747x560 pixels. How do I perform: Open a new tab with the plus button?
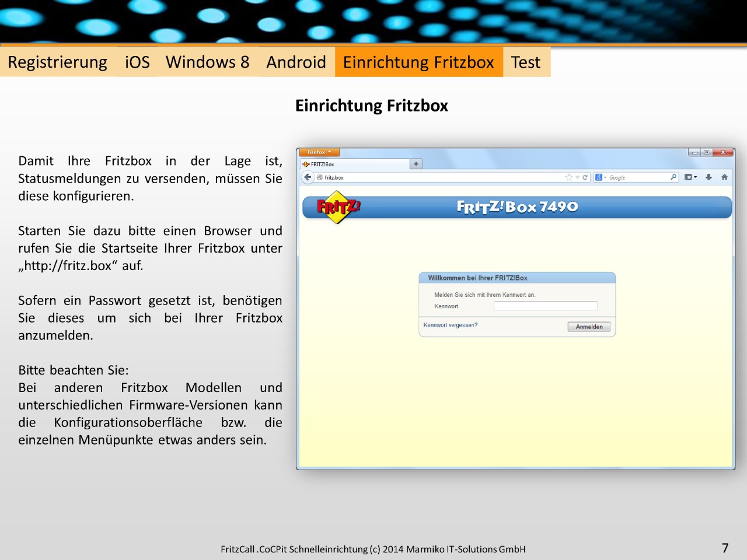[416, 164]
